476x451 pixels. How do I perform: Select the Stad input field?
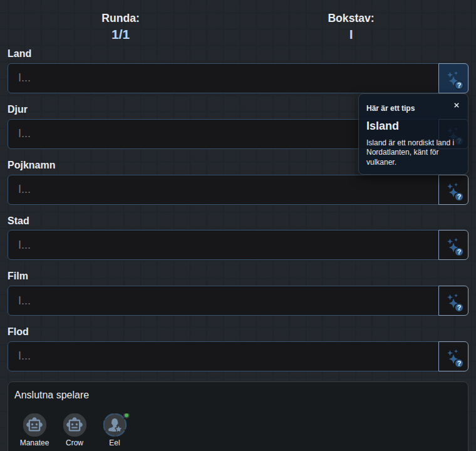coord(223,245)
